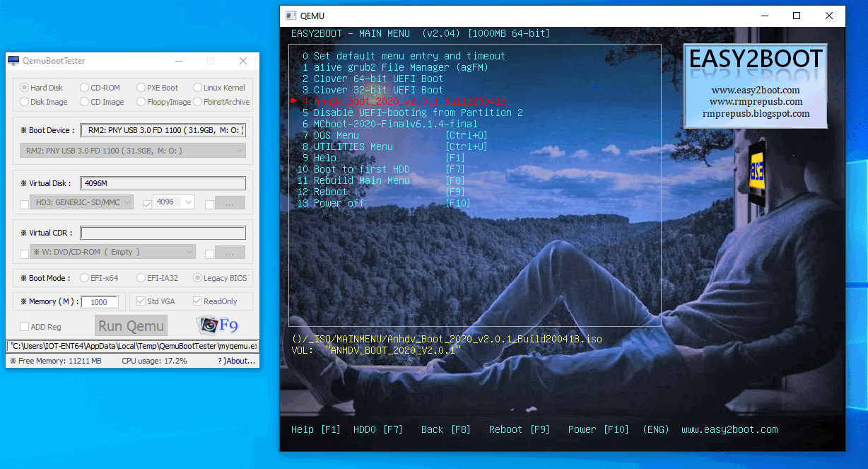Screen dimensions: 868x469
Task: Select the Disk Image radio button
Action: (x=24, y=102)
